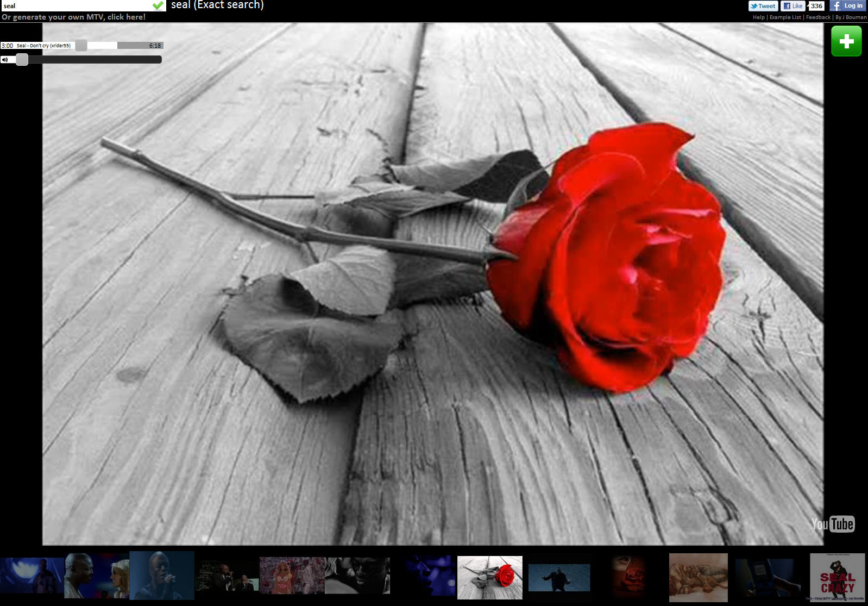
Task: Mute audio using the speaker icon
Action: click(5, 60)
